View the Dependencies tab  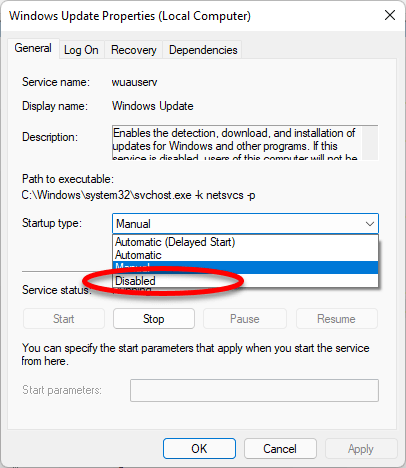203,50
